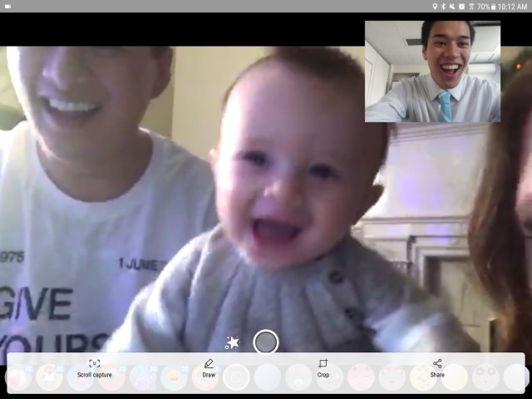The image size is (532, 399).
Task: Tap the Draw text label
Action: click(x=209, y=375)
